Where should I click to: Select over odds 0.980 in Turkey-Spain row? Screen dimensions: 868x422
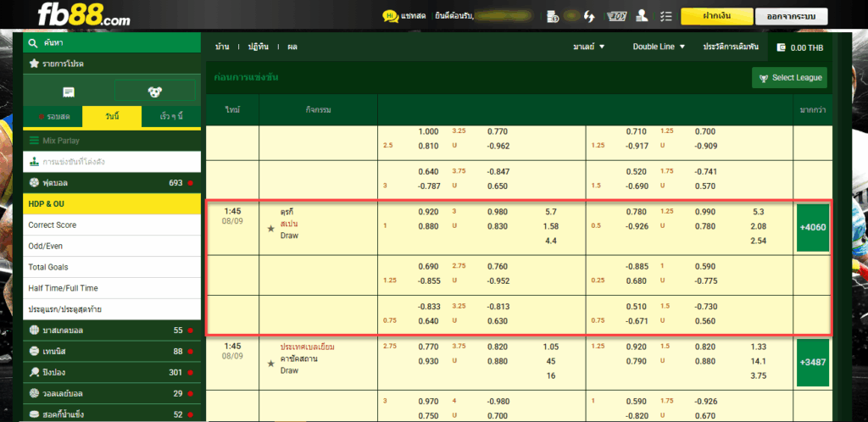[x=497, y=212]
